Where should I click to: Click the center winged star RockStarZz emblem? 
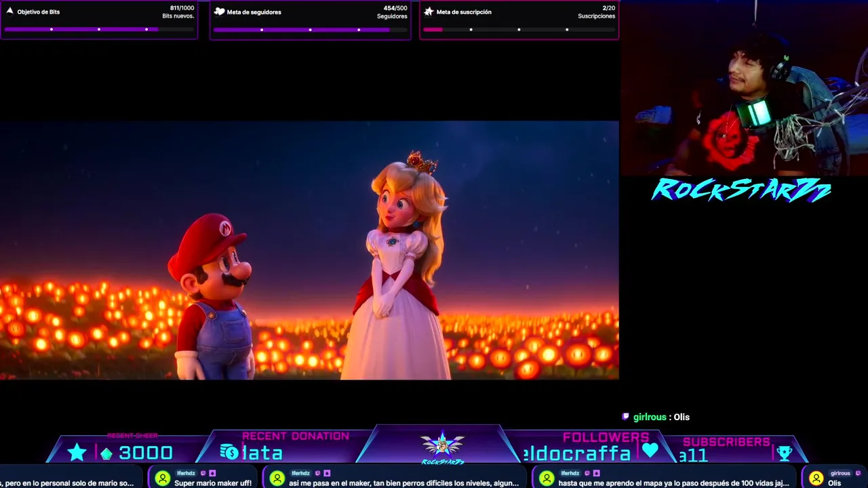[x=442, y=445]
